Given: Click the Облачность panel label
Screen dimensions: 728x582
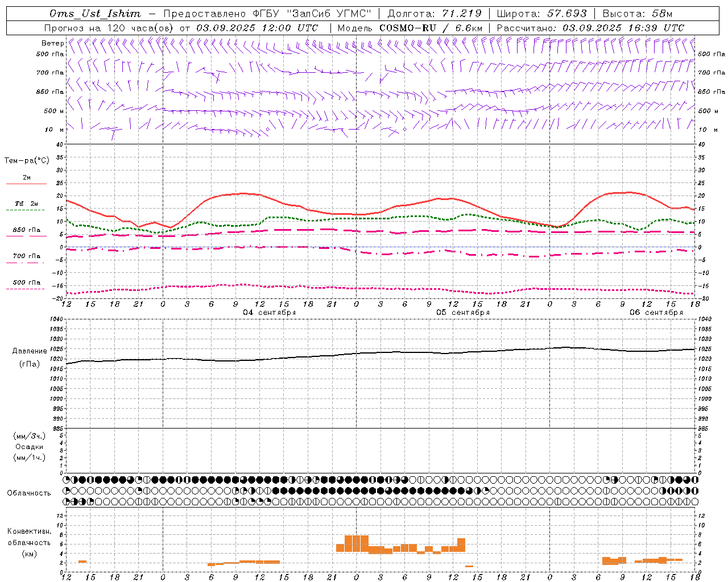Looking at the screenshot, I should (x=29, y=493).
